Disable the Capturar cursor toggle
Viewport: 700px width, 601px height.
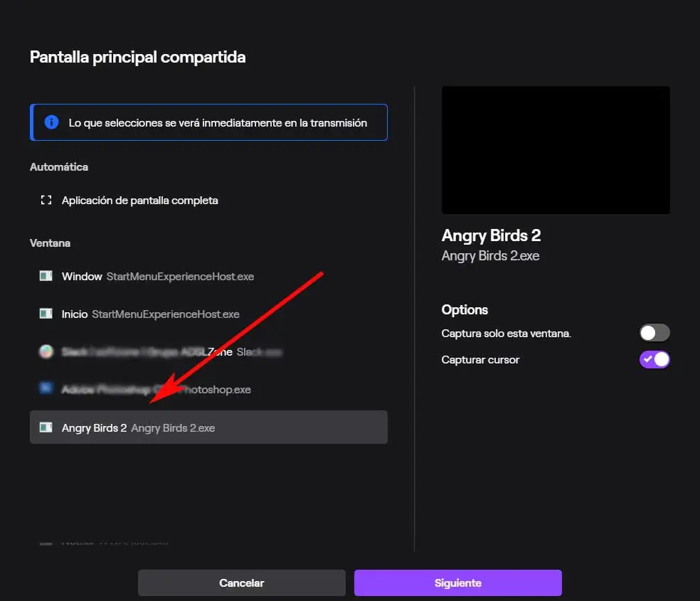(x=654, y=360)
